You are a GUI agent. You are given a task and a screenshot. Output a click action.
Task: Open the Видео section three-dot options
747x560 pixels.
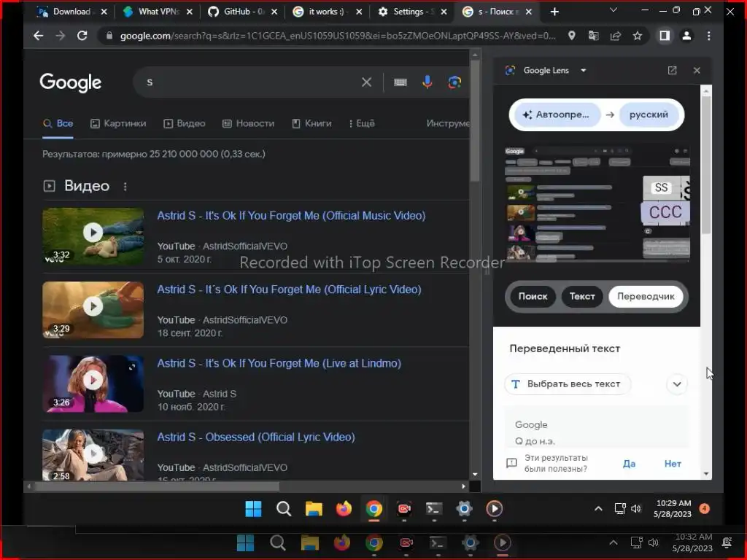tap(125, 187)
